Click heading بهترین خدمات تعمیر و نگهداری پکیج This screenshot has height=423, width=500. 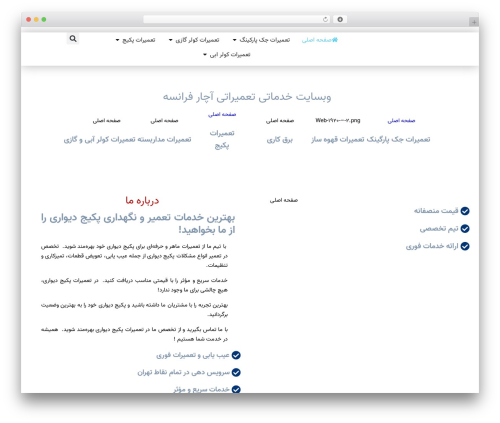coord(138,223)
